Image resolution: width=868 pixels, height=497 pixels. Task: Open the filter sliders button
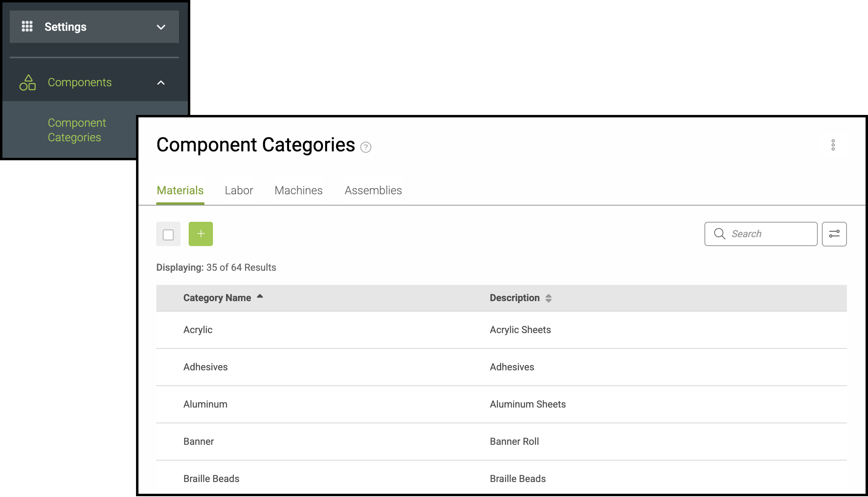pos(834,234)
